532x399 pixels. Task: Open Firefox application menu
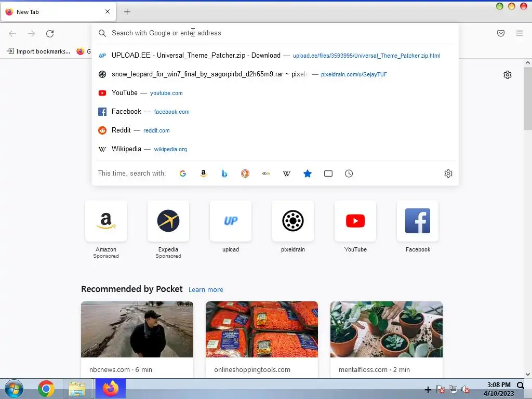pos(520,33)
